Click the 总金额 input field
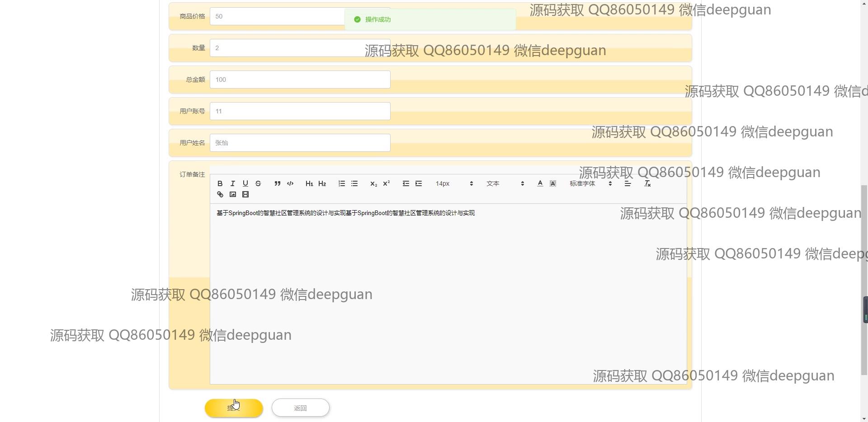This screenshot has width=868, height=422. [300, 80]
